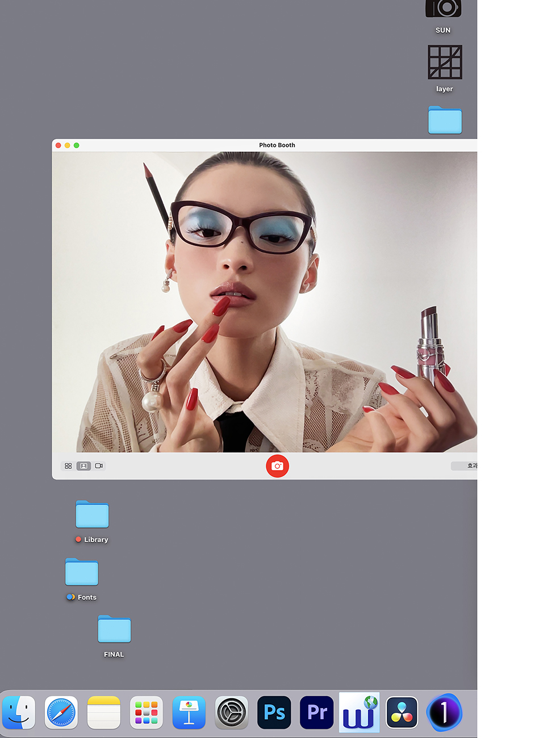The width and height of the screenshot is (560, 738).
Task: Click the blue W globe dock icon
Action: 359,712
